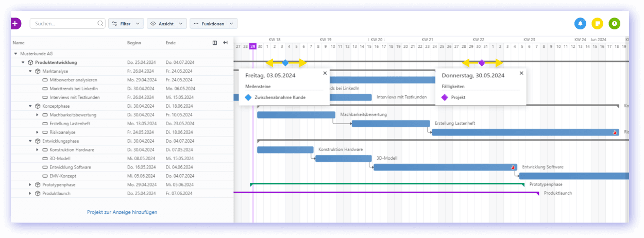Screen dimensions: 644x238
Task: Collapse the Marktanalyse group
Action: (x=30, y=71)
